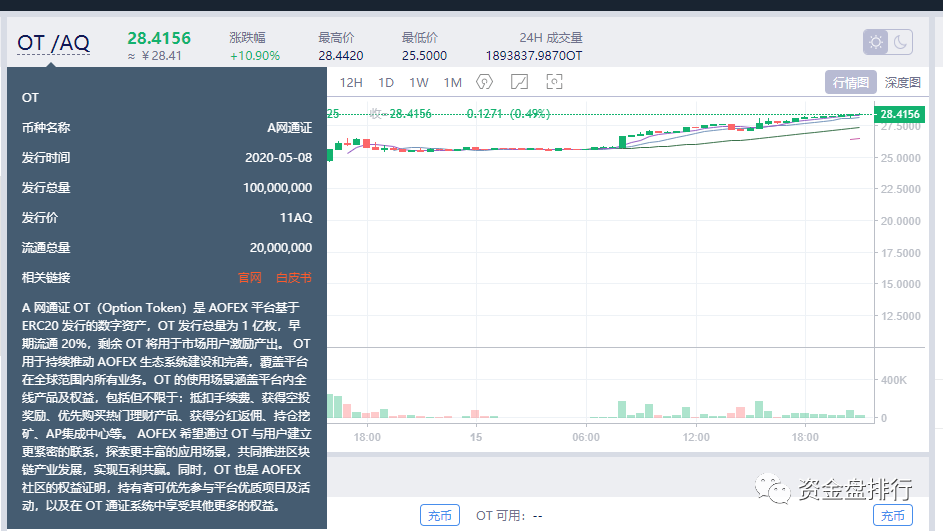Open the 官网 official website link
This screenshot has width=943, height=531.
click(x=250, y=277)
